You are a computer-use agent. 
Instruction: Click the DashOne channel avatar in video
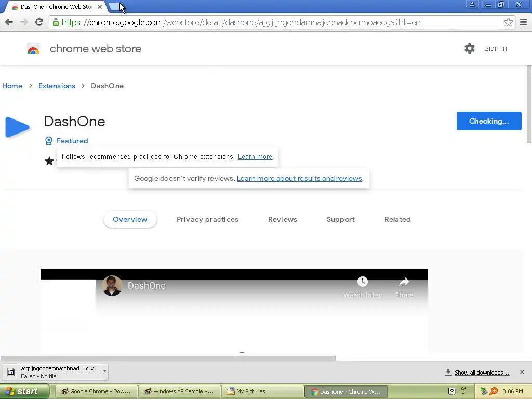pyautogui.click(x=112, y=286)
